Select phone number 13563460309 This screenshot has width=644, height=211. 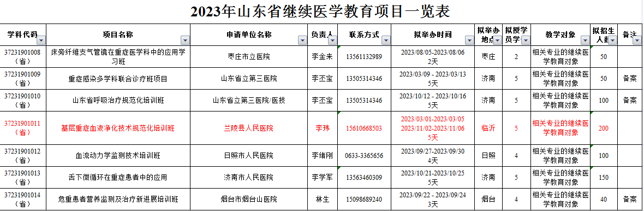[x=365, y=177]
